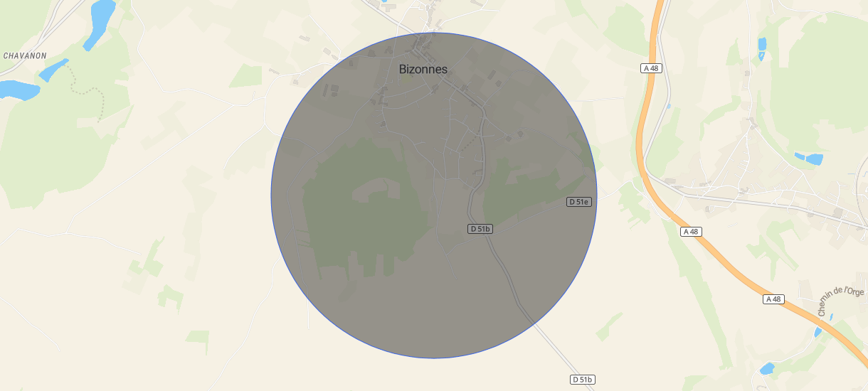The height and width of the screenshot is (391, 868).
Task: Click the D 51b shield inside the gray circle
Action: 481,229
